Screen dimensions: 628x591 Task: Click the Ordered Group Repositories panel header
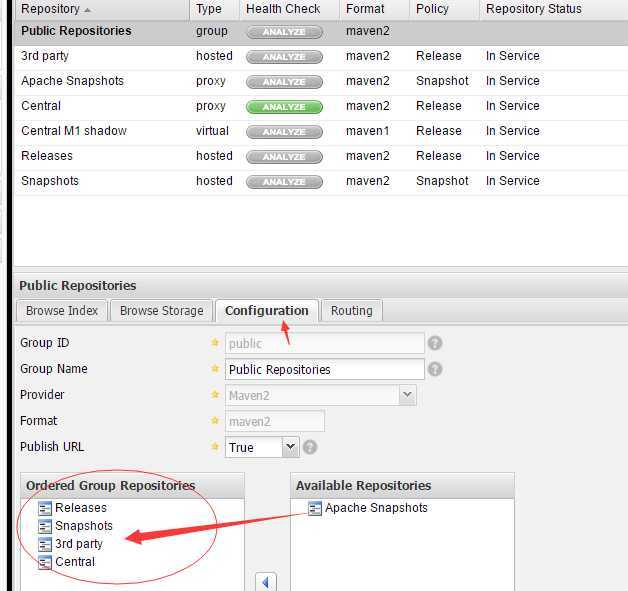click(133, 486)
